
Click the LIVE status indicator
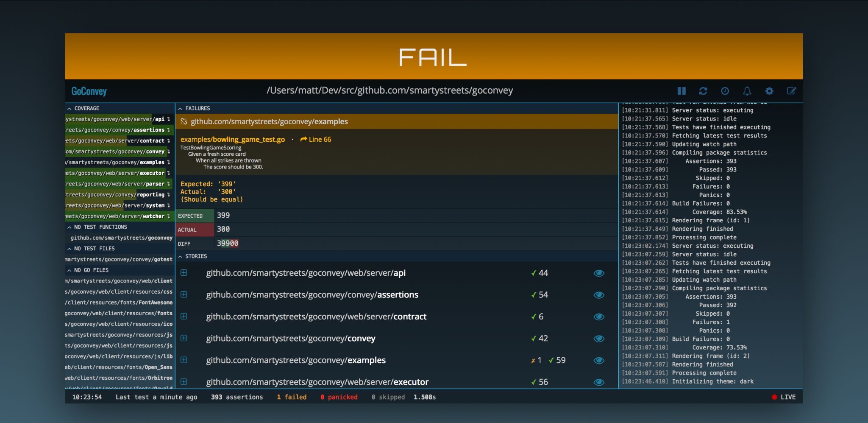click(784, 397)
